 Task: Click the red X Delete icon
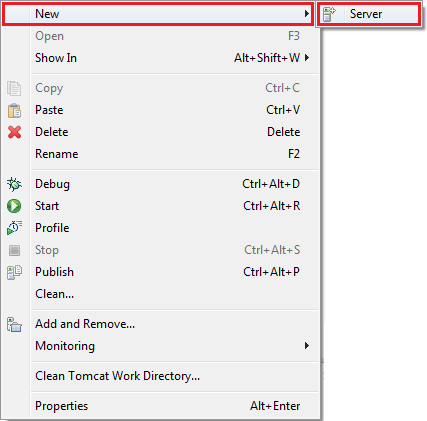pos(14,132)
